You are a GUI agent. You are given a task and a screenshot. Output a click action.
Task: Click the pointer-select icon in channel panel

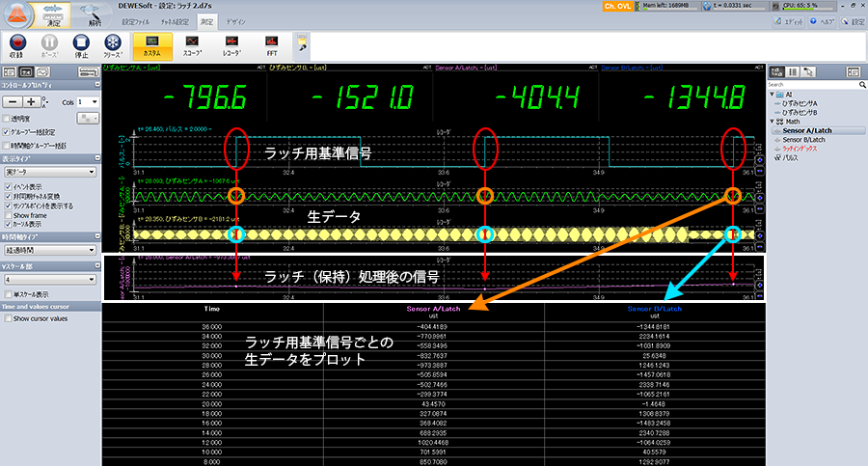point(808,72)
